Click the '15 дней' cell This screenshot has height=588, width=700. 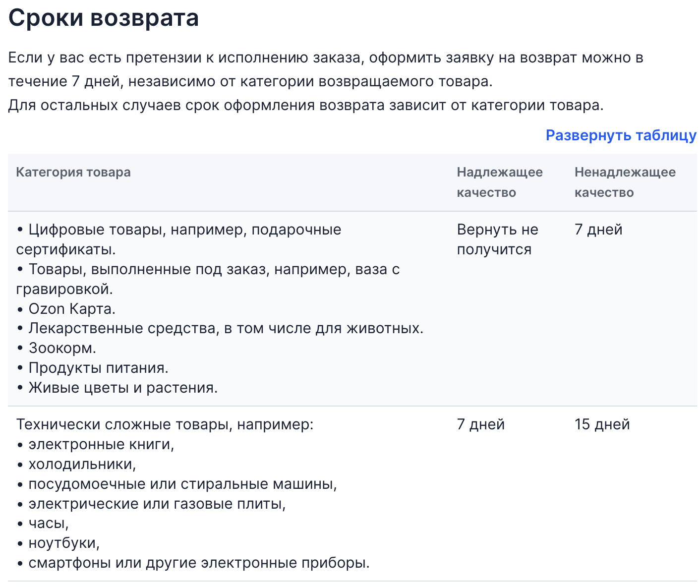(602, 424)
